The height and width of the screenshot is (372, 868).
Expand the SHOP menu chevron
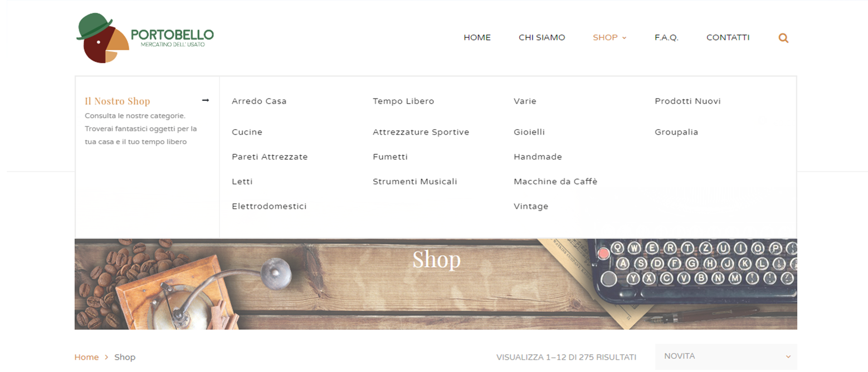point(624,38)
